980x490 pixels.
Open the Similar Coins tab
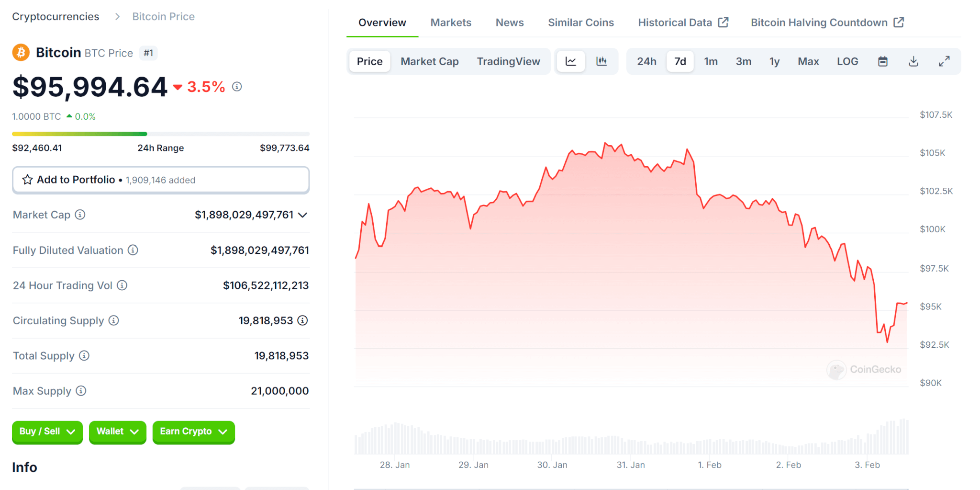click(580, 23)
